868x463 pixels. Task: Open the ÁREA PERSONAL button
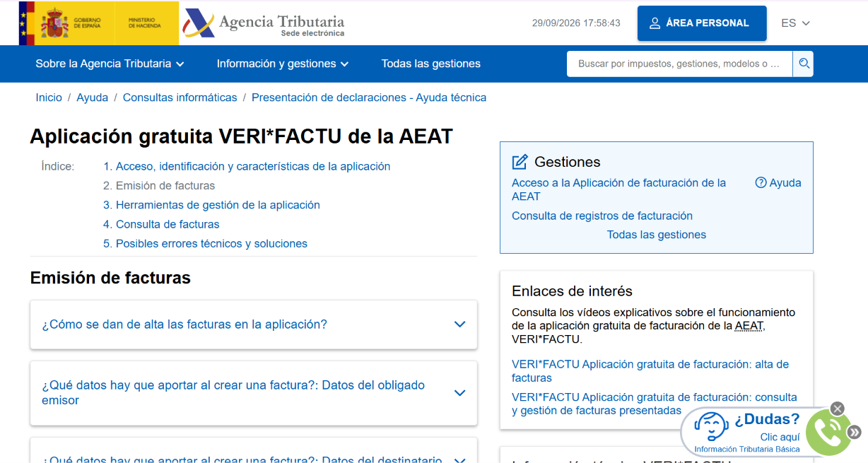point(702,23)
